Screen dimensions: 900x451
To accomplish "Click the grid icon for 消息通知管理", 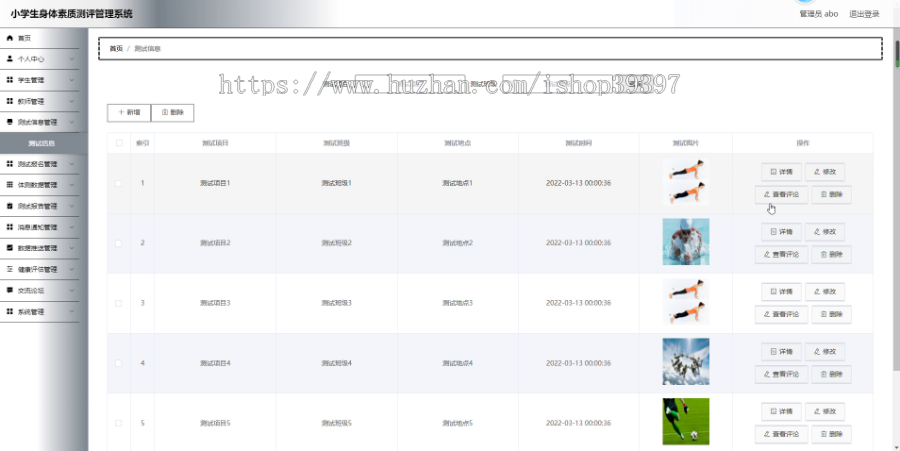I will coord(9,227).
